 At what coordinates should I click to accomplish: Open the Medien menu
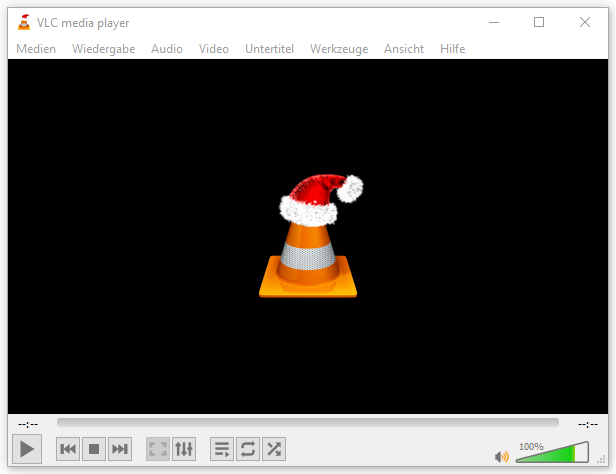click(36, 49)
